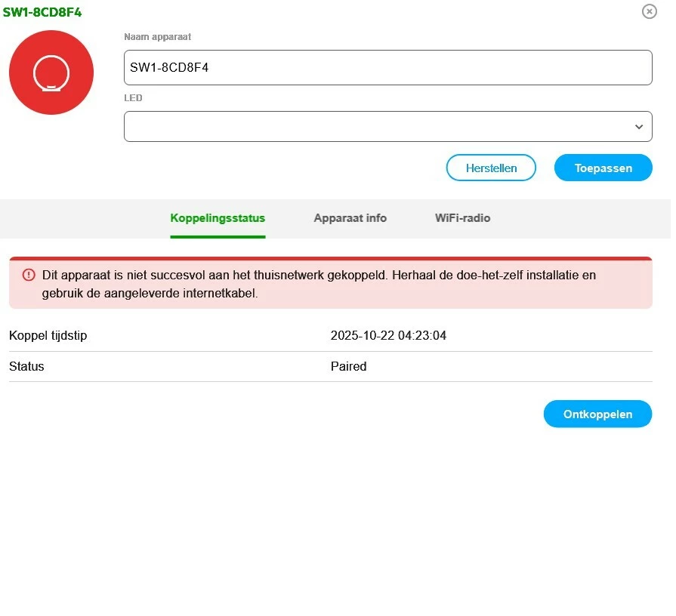Click the LED field label

click(133, 98)
